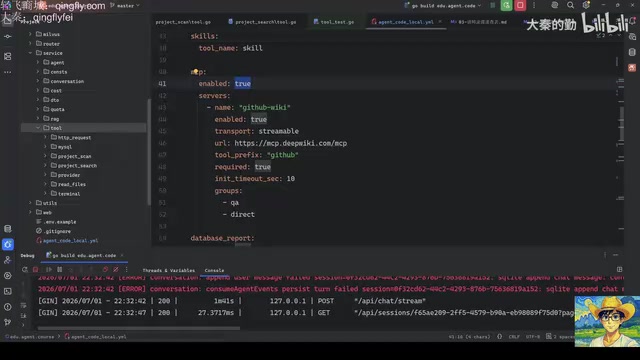Open Search Everywhere magnifier icon
The width and height of the screenshot is (640, 360).
(570, 5)
